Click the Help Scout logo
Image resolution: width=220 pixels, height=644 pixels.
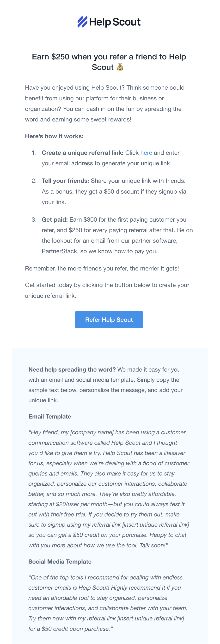tap(109, 22)
